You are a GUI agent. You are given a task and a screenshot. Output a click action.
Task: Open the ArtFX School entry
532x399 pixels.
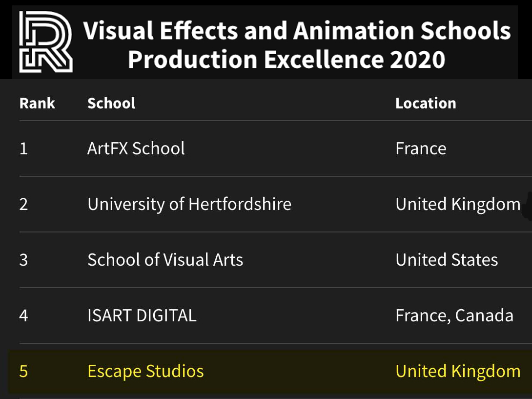136,148
